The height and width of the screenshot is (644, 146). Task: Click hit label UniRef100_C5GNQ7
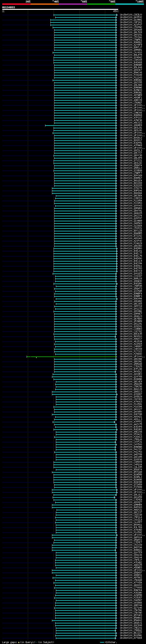(x=131, y=103)
